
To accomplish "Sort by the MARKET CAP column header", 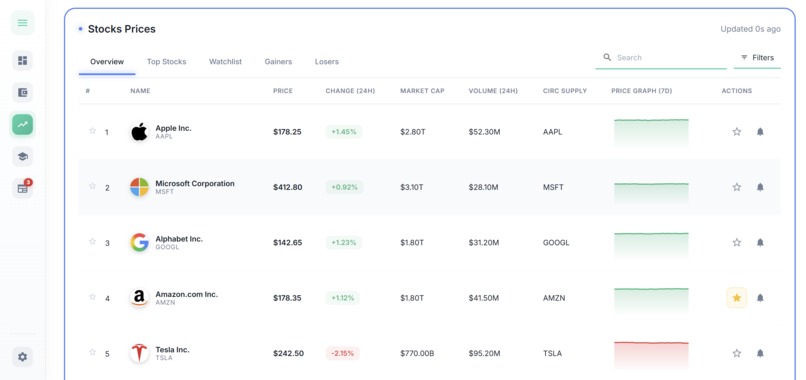I will (422, 91).
